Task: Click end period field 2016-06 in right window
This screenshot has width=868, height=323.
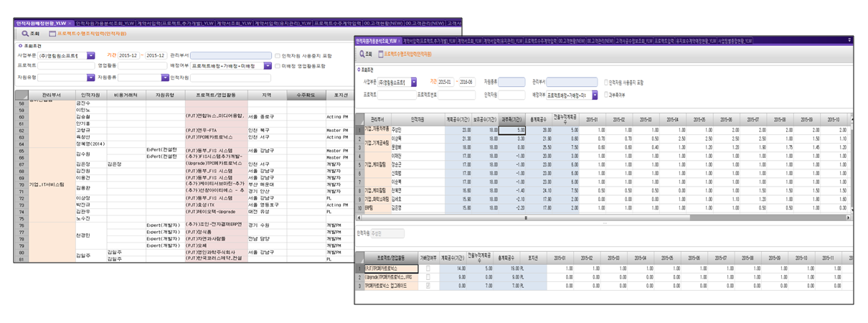Action: [x=466, y=83]
